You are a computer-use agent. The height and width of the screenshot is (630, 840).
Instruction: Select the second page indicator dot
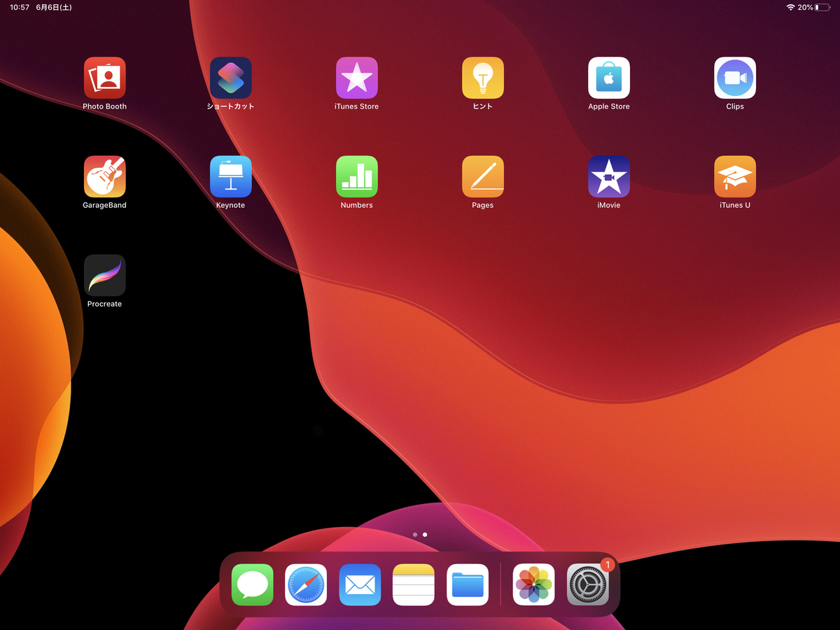(425, 534)
